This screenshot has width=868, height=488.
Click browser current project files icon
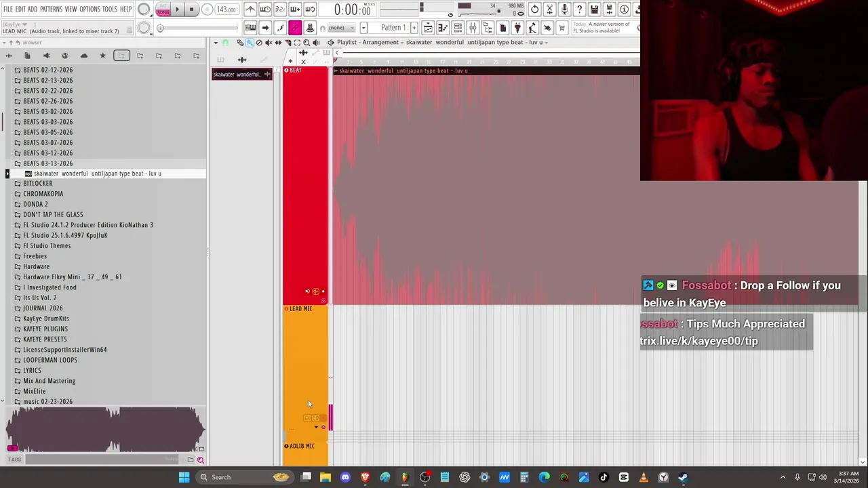27,56
